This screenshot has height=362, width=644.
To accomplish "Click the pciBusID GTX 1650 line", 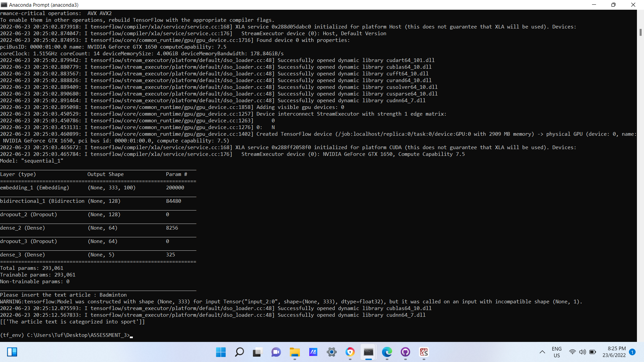I will pos(113,47).
